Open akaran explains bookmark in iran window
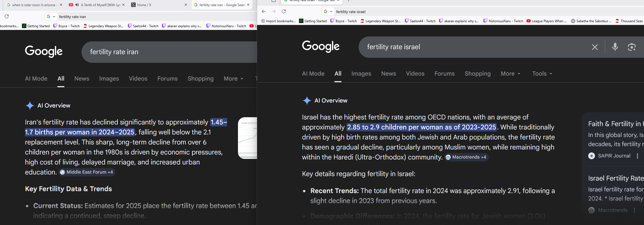 [x=182, y=26]
